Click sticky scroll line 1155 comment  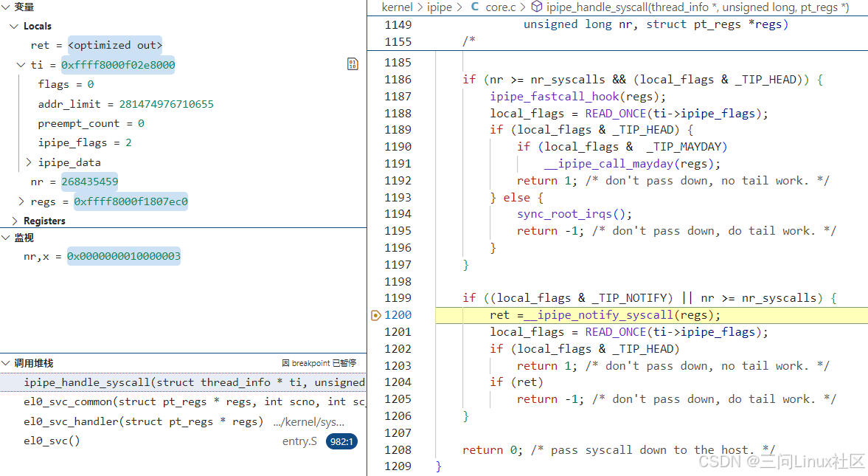pyautogui.click(x=617, y=41)
